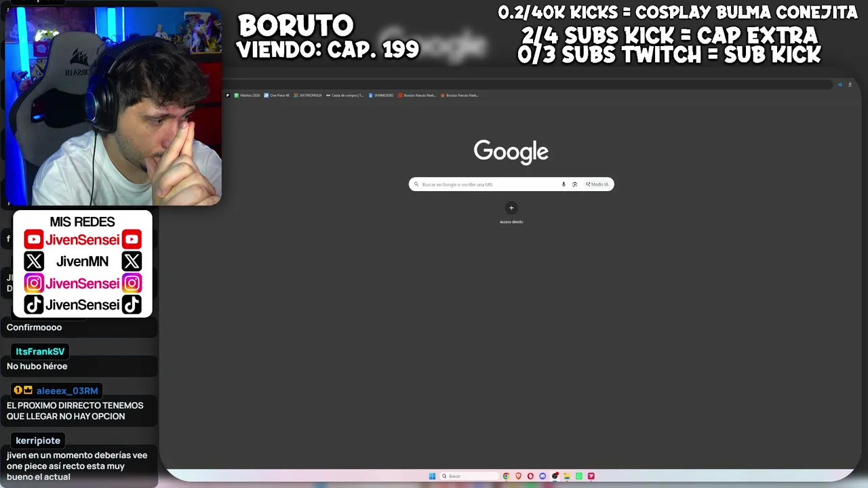Click the "VIENDO: CAP. 199" text
The image size is (868, 488).
tap(328, 49)
